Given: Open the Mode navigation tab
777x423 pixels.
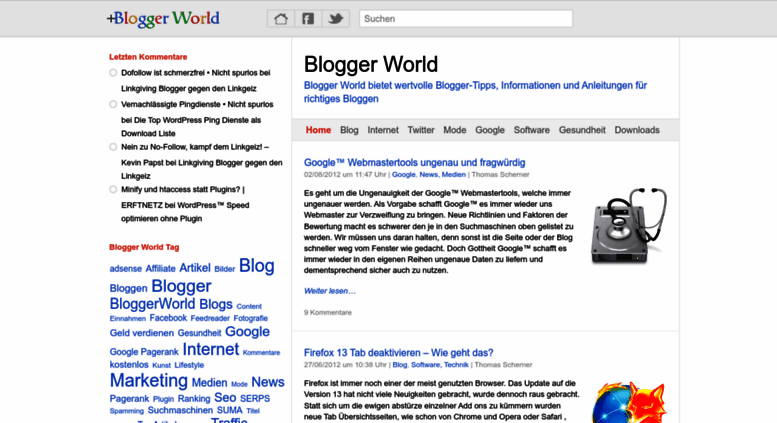Looking at the screenshot, I should pyautogui.click(x=455, y=130).
